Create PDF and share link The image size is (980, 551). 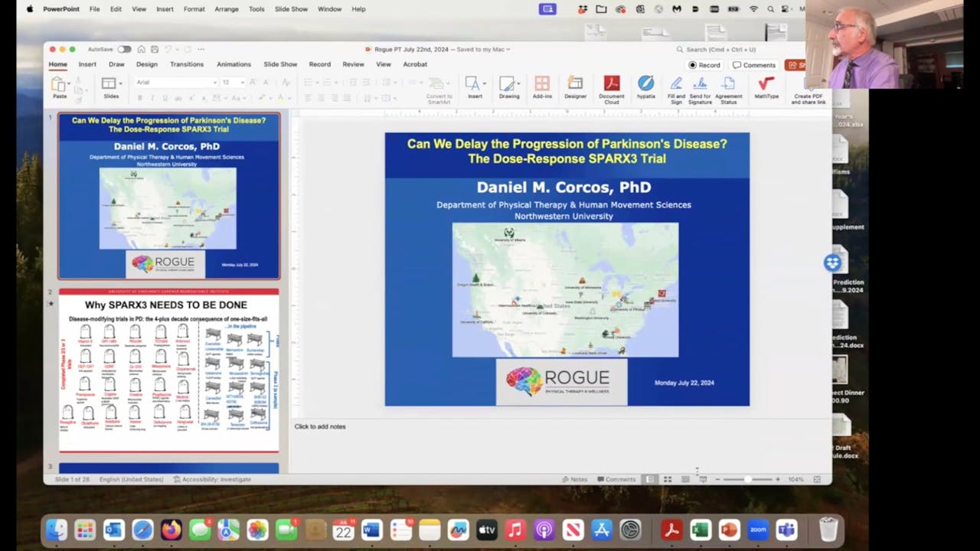(809, 86)
